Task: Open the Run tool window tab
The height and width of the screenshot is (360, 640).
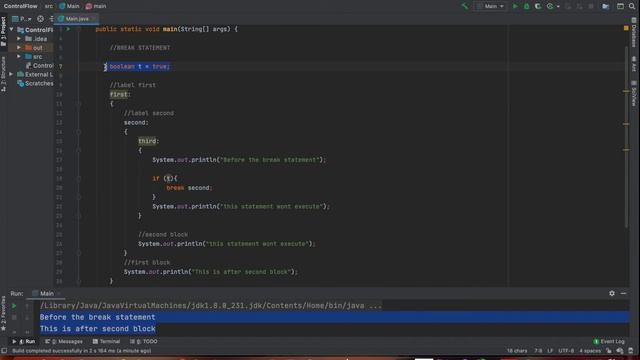Action: (24, 341)
